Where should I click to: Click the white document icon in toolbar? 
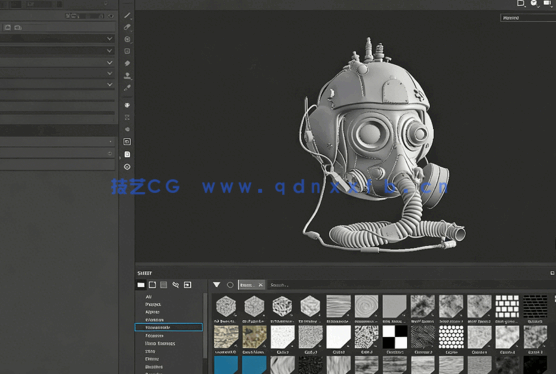coord(127,154)
